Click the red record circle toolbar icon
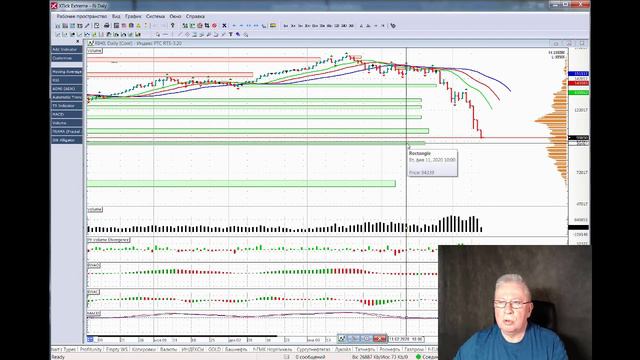Viewport: 640px width, 360px height. (x=214, y=26)
